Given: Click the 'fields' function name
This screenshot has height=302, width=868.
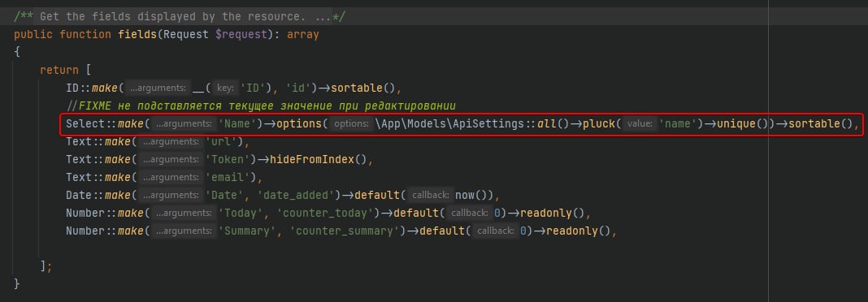Looking at the screenshot, I should click(137, 34).
